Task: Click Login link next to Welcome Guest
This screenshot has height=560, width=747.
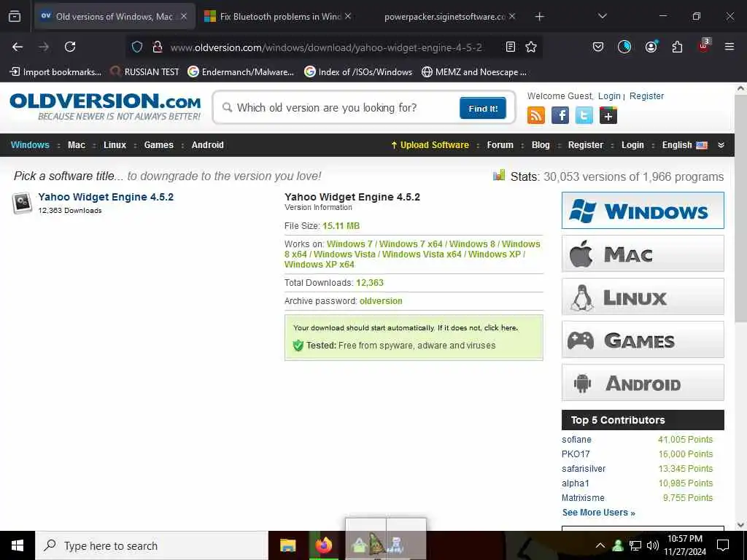Action: click(x=609, y=96)
